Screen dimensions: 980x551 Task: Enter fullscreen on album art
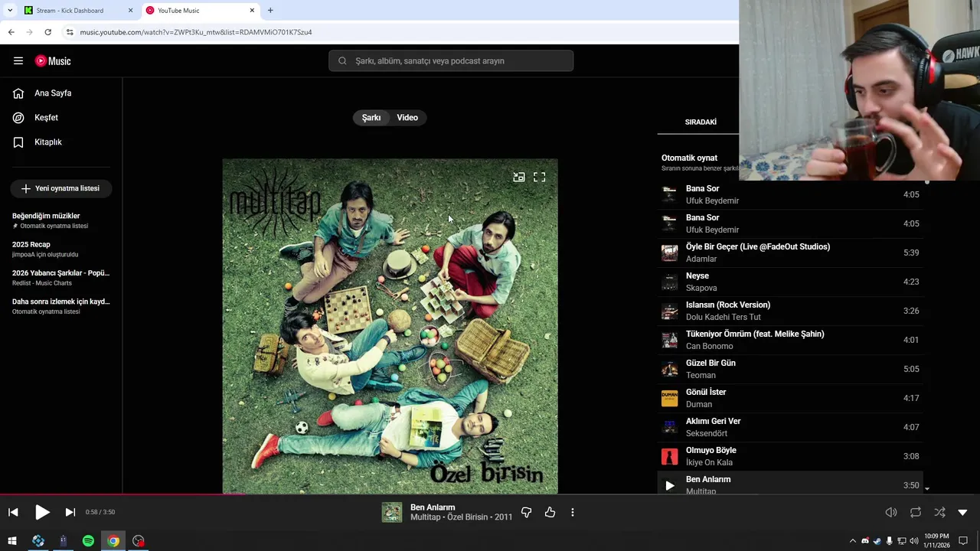(540, 177)
